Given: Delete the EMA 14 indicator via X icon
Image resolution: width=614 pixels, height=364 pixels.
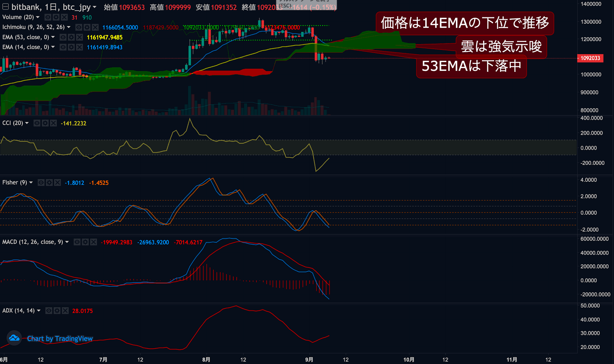Looking at the screenshot, I should click(x=79, y=47).
